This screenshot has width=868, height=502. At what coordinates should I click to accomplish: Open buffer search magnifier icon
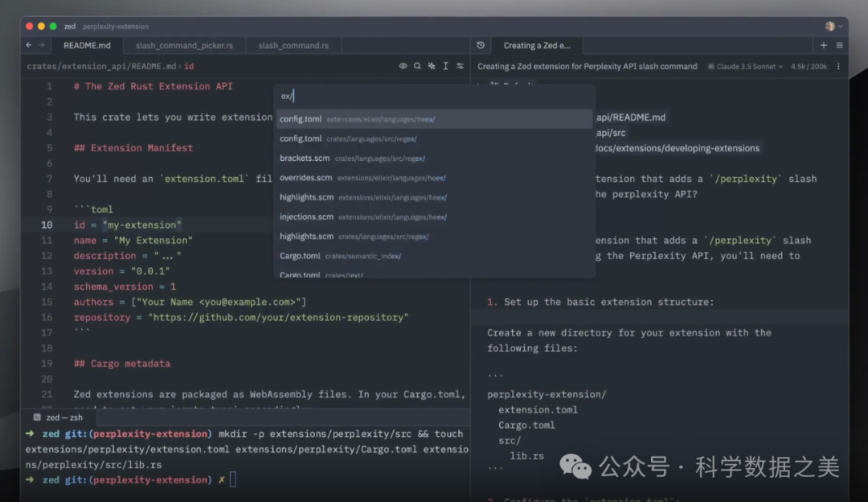(417, 66)
